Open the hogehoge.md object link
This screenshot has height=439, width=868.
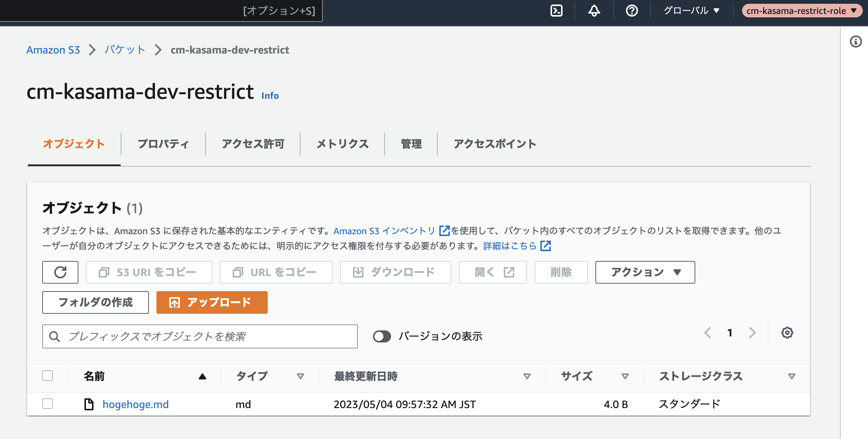pyautogui.click(x=135, y=404)
